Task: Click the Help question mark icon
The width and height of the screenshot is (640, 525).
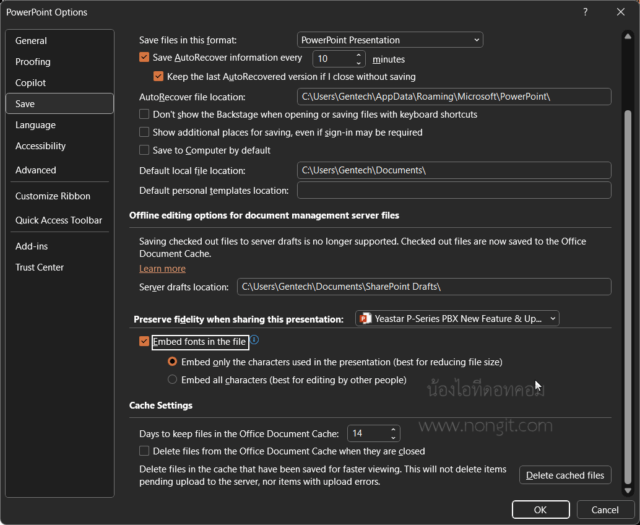Action: (x=585, y=12)
